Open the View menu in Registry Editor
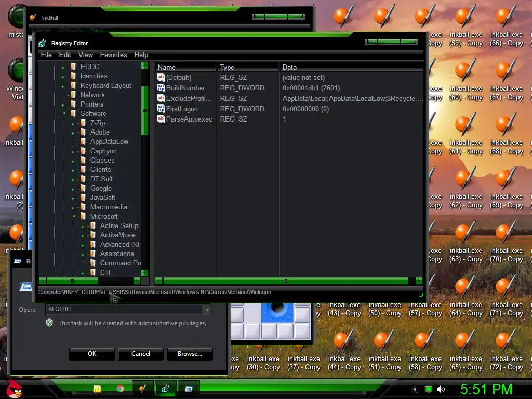The height and width of the screenshot is (399, 532). coord(86,55)
